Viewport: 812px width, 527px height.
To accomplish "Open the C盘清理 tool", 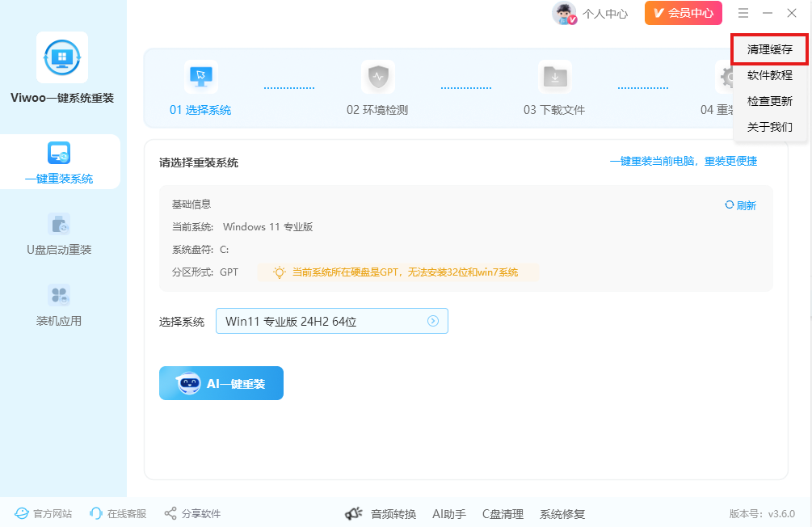I will tap(503, 514).
